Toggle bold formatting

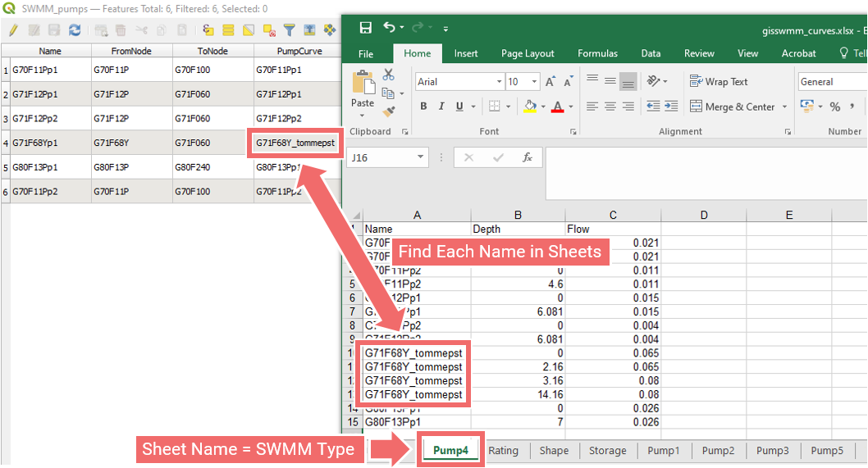pyautogui.click(x=423, y=107)
